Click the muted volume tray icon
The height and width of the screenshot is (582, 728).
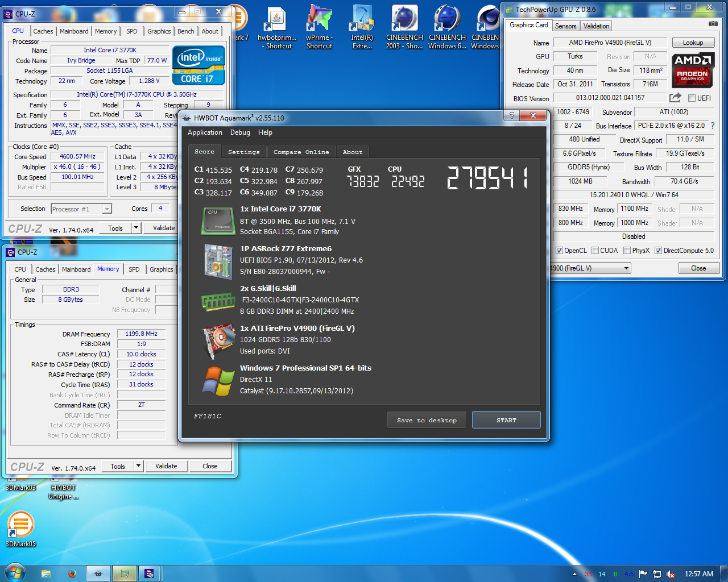671,574
